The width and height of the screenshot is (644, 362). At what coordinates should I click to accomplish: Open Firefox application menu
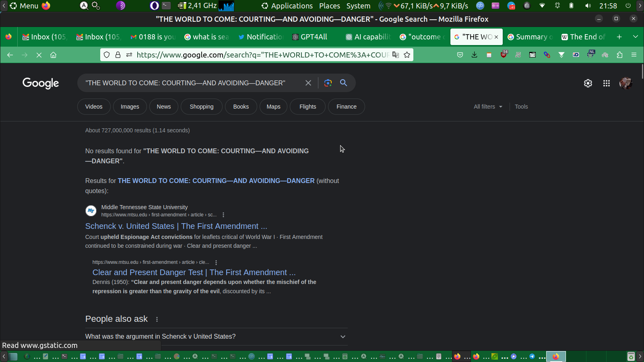pos(634,55)
